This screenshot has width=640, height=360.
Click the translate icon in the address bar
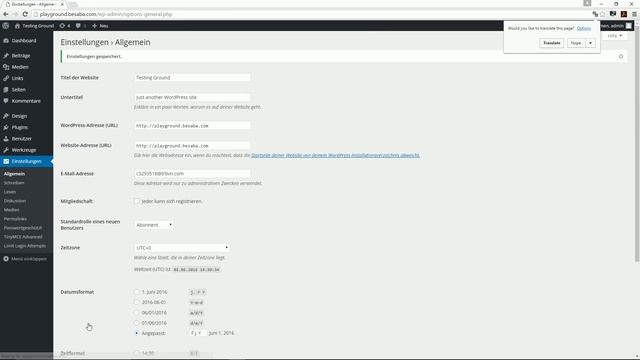click(x=595, y=14)
